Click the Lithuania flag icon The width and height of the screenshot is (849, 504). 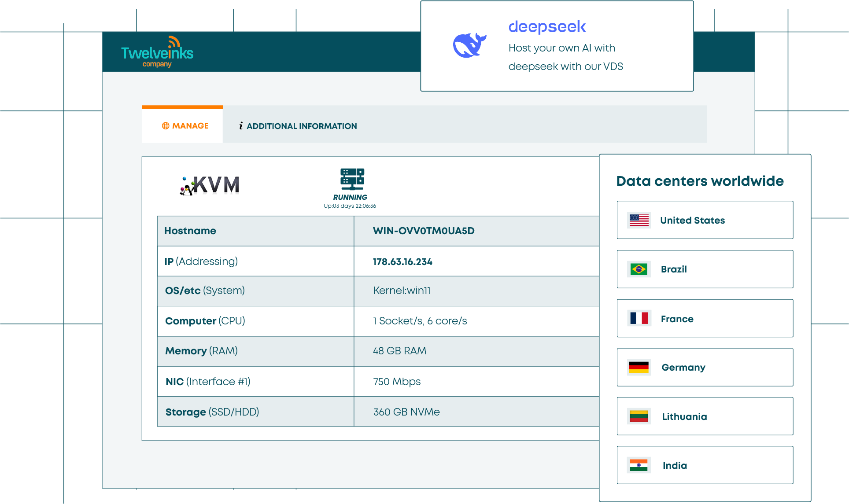point(639,416)
